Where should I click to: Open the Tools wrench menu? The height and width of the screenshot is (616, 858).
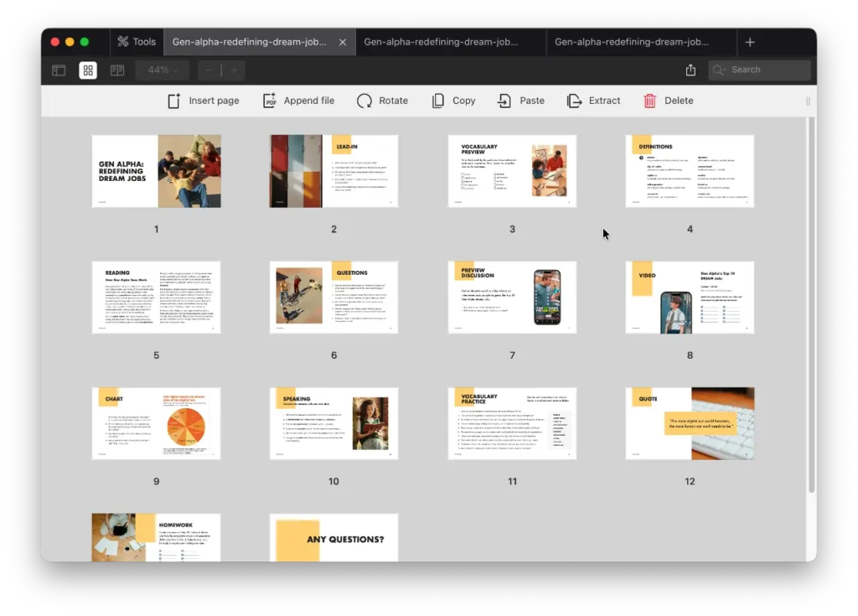click(137, 39)
